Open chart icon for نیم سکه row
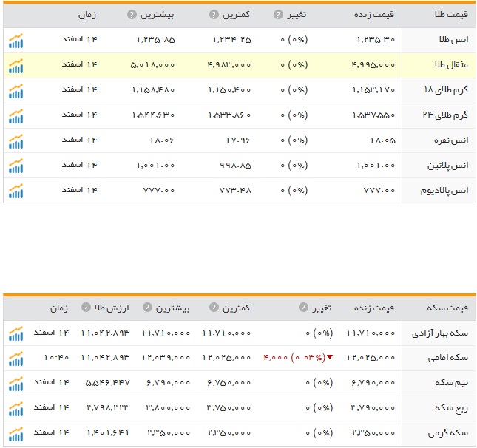 (16, 384)
